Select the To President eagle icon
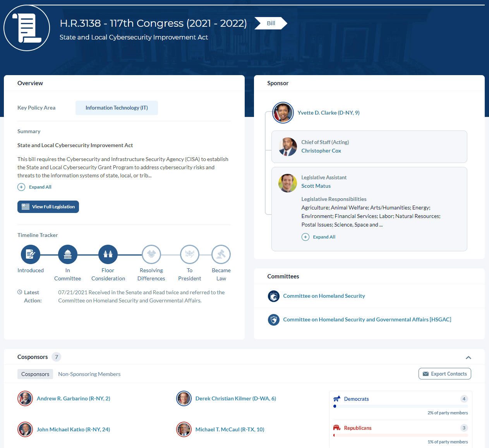Image resolution: width=489 pixels, height=448 pixels. (190, 254)
